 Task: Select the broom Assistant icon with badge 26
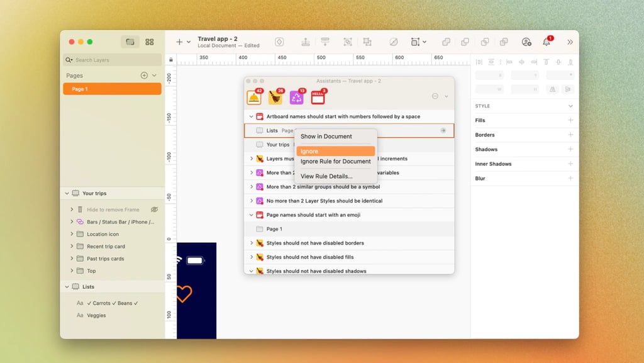(275, 97)
